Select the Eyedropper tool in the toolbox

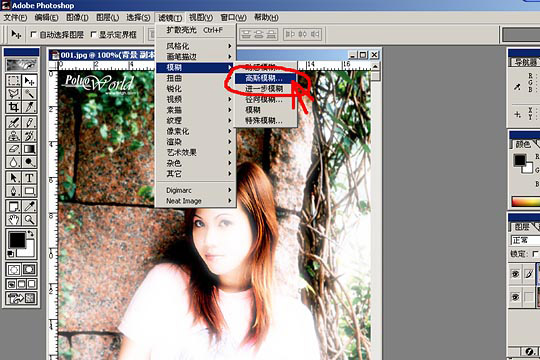tap(29, 206)
